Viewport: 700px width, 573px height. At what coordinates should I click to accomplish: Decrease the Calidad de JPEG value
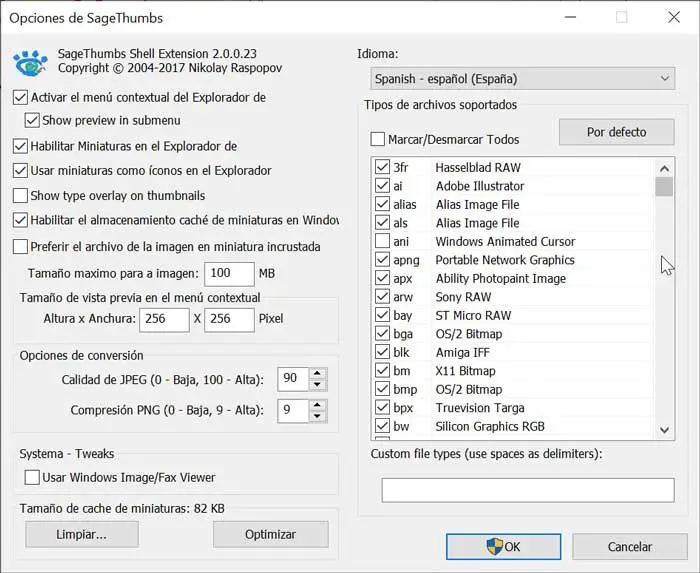point(317,385)
